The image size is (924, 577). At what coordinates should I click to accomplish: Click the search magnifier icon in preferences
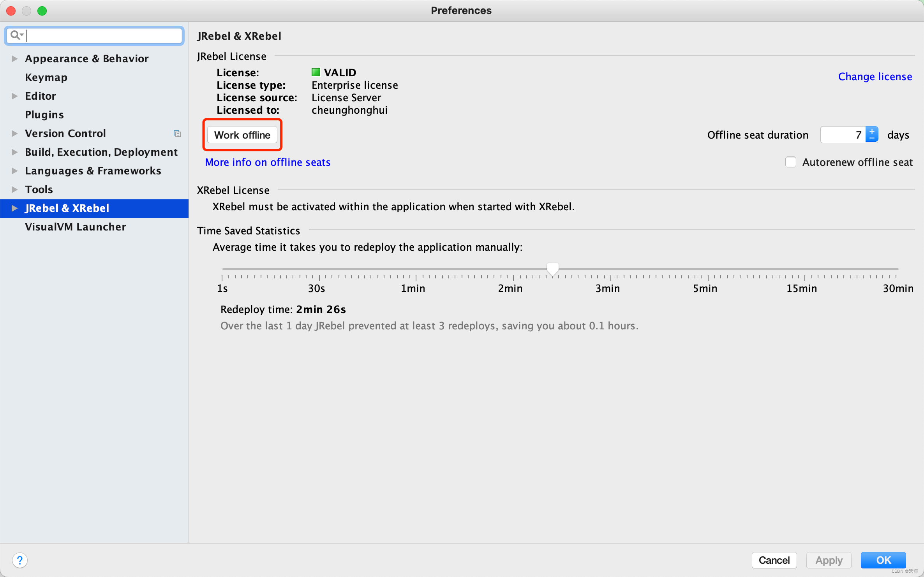click(x=15, y=35)
